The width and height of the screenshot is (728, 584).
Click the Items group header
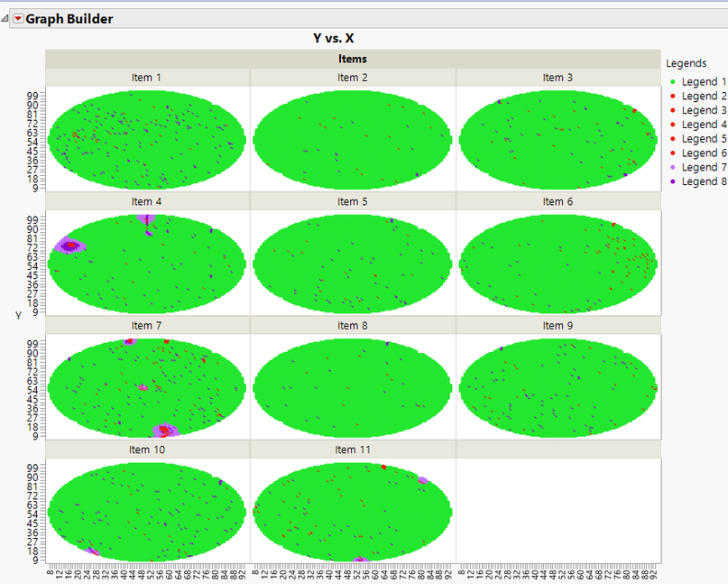[x=353, y=59]
